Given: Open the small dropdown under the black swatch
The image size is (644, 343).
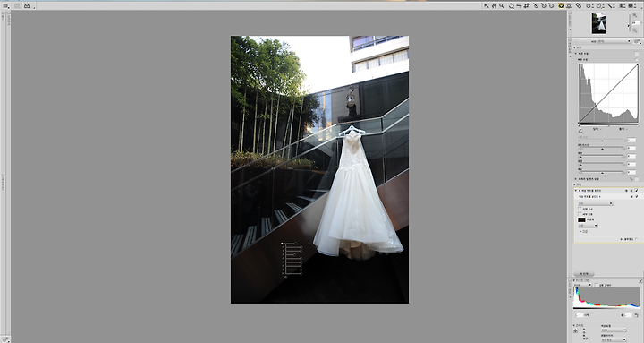Looking at the screenshot, I should [x=589, y=226].
